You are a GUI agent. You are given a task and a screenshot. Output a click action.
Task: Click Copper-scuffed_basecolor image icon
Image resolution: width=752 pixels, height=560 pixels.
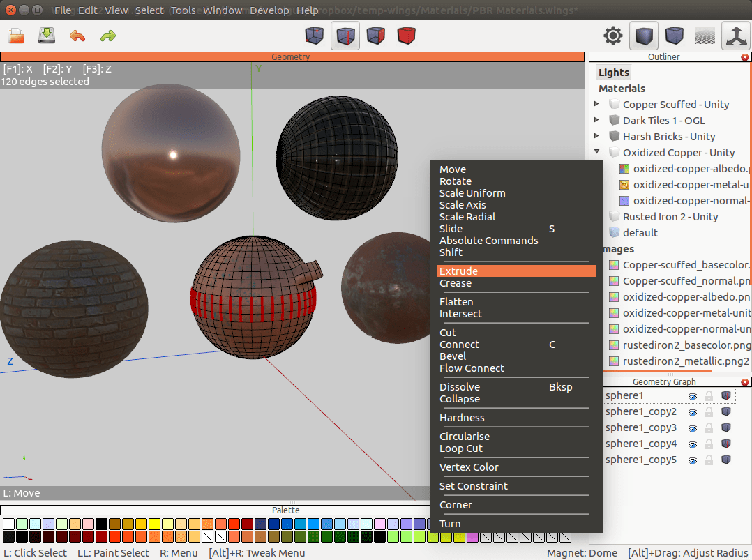click(613, 265)
